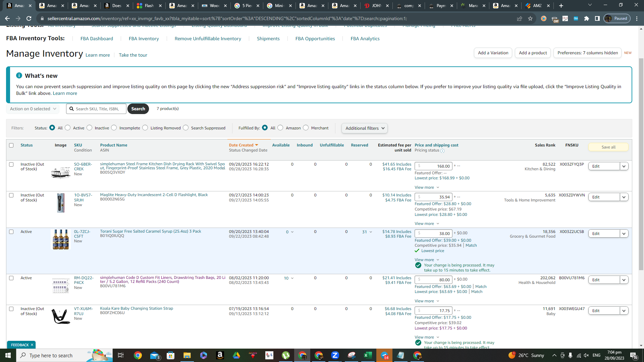Screen dimensions: 644x362
Task: Click into the Search SKU, Title, ISBN field
Action: click(97, 109)
